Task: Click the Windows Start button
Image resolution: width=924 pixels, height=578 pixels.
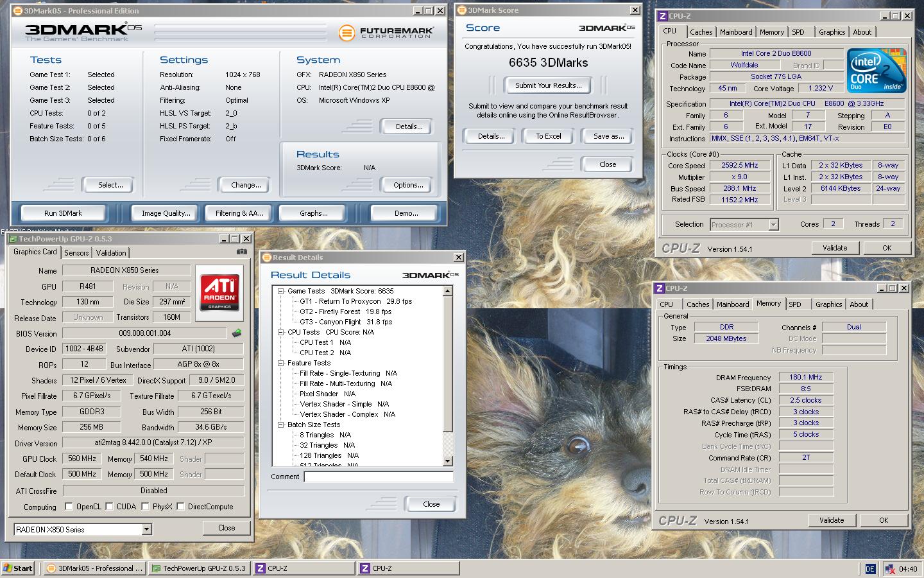Action: [x=18, y=568]
